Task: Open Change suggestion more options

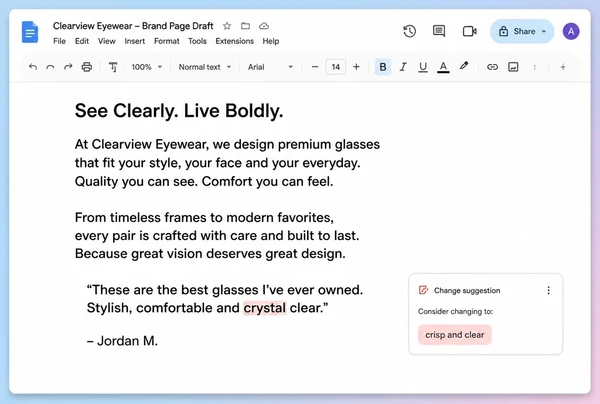Action: click(548, 290)
